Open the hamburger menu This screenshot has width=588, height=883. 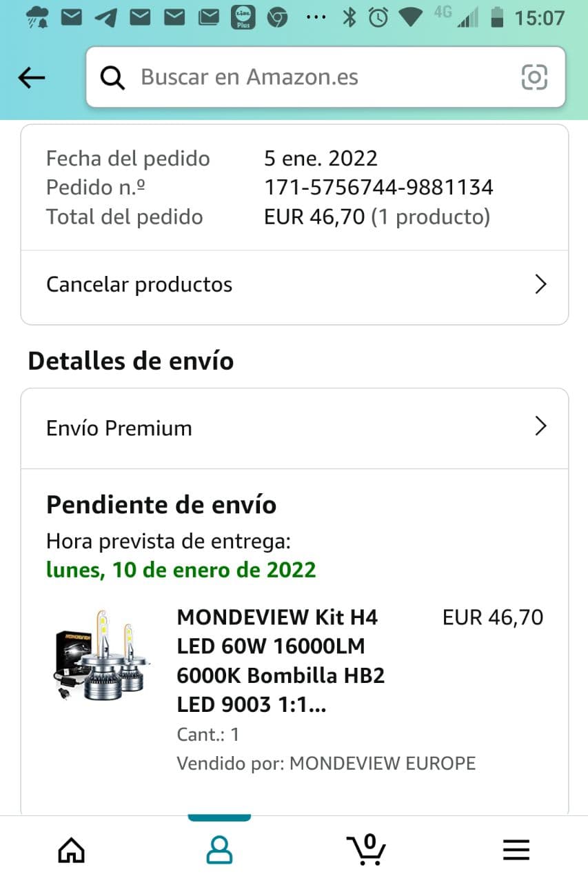click(x=516, y=850)
